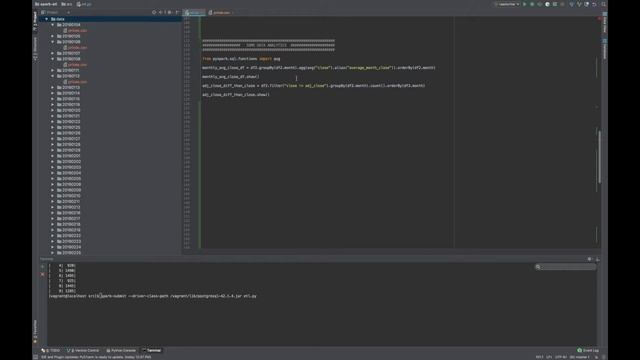Screen dimensions: 640x360
Task: Run the current configuration with the green play icon
Action: coord(524,4)
